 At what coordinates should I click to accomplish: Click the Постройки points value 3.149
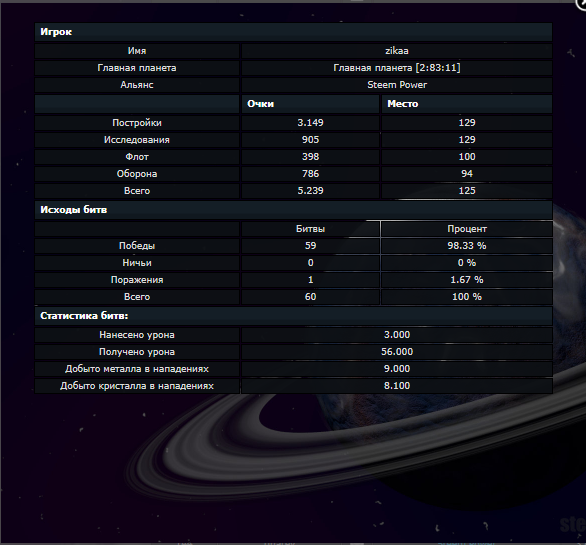310,123
